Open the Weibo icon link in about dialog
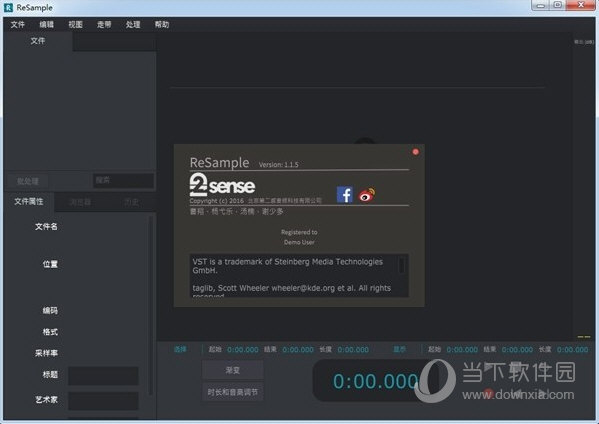This screenshot has width=599, height=424. 367,195
